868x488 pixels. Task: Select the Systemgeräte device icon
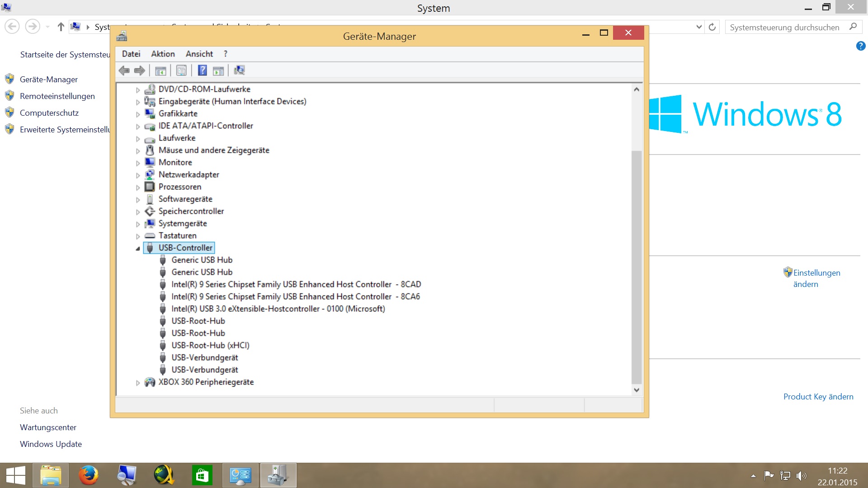click(150, 224)
